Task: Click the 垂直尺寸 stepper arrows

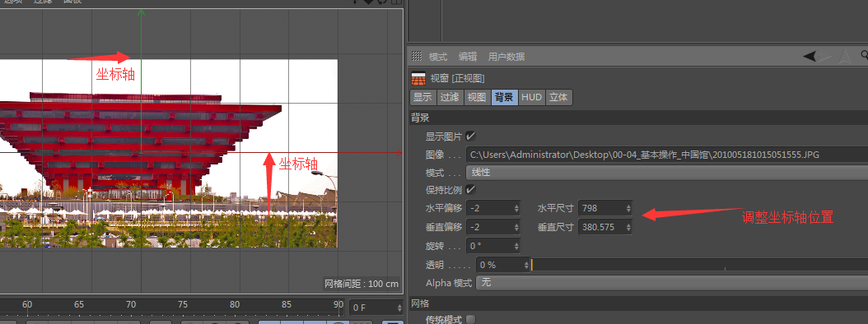Action: pos(628,227)
